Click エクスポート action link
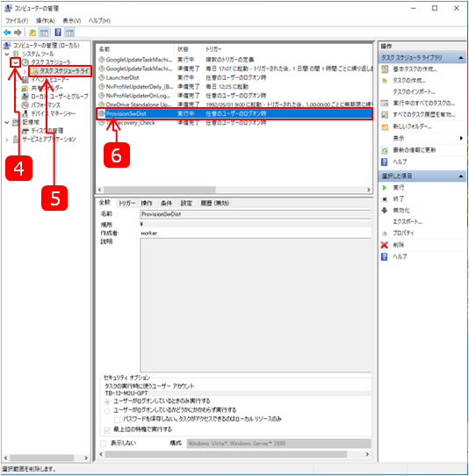Image resolution: width=469 pixels, height=476 pixels. point(408,221)
